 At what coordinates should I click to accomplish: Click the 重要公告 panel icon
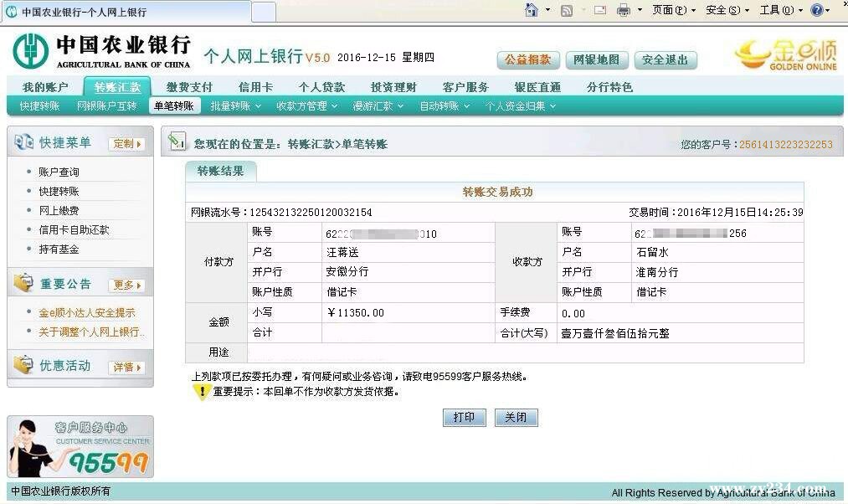click(x=23, y=283)
